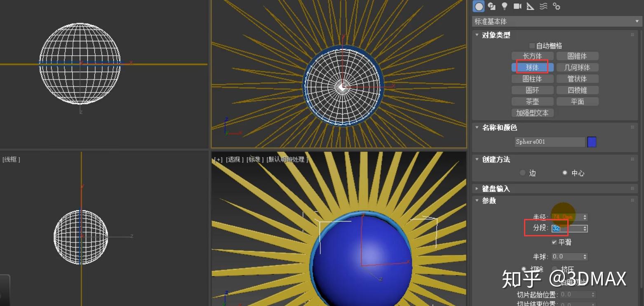The height and width of the screenshot is (306, 644).
Task: Open the Sphere001 object color swatch
Action: [x=591, y=141]
